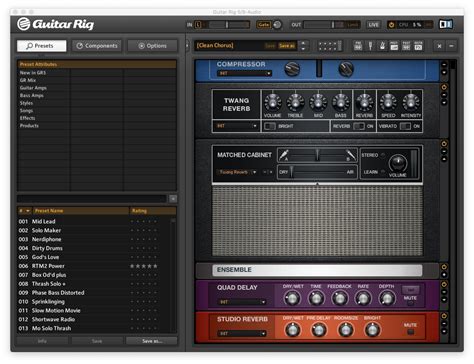Open the Compressor INIT preset dropdown
This screenshot has height=364, width=474.
point(244,73)
